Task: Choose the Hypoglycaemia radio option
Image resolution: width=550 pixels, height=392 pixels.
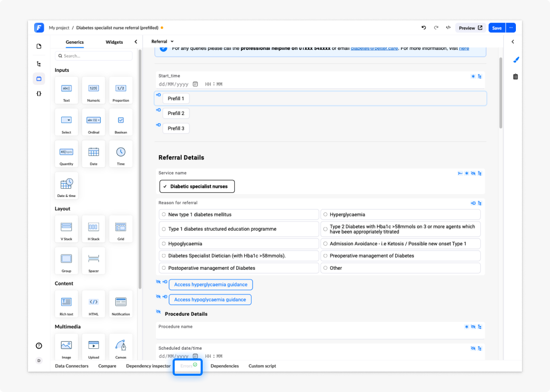Action: 239,244
